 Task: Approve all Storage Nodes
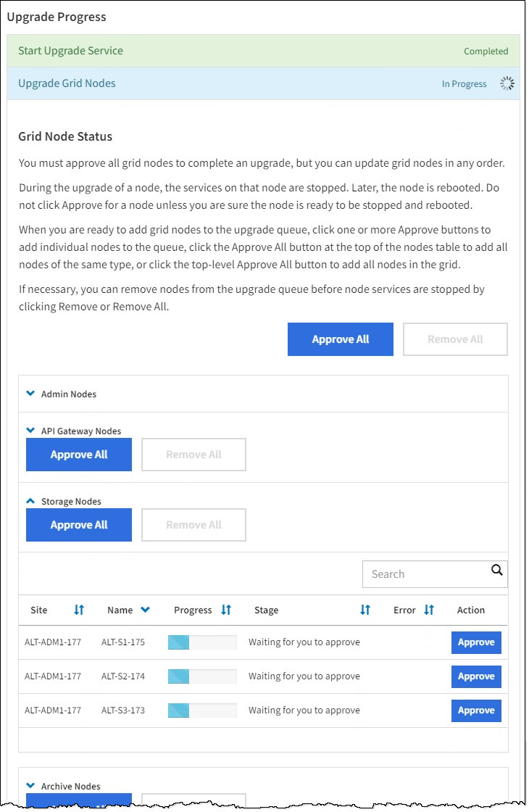pos(79,525)
